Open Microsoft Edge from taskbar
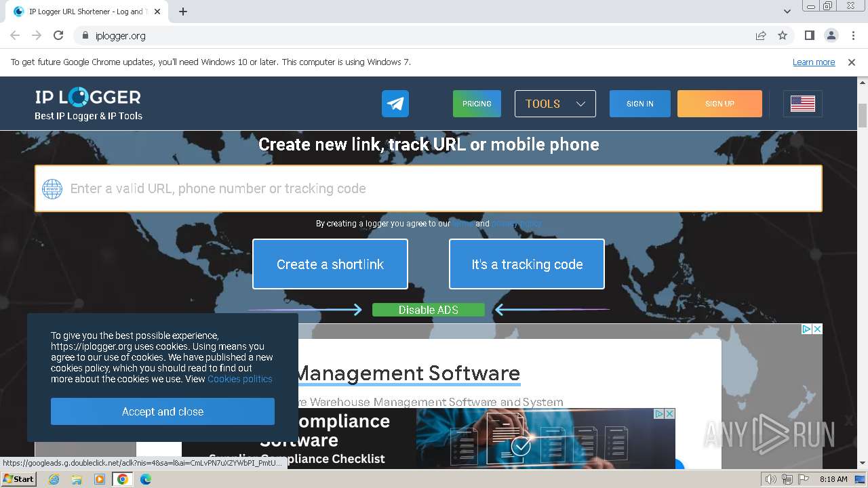 pos(146,479)
